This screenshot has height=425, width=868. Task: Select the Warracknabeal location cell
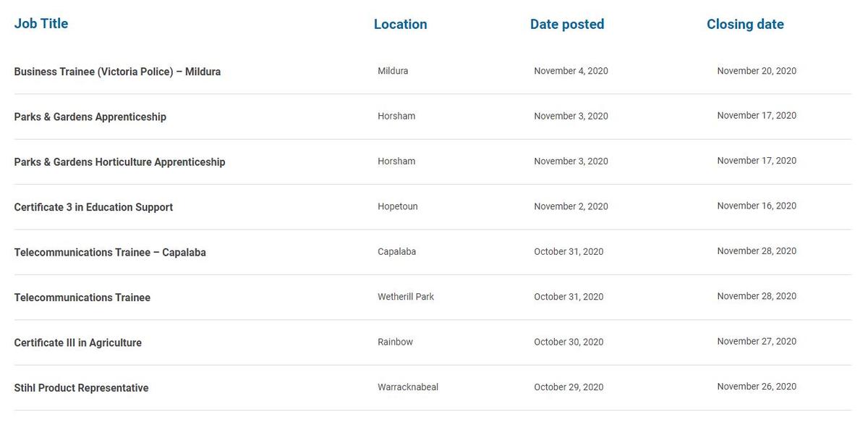pyautogui.click(x=408, y=387)
